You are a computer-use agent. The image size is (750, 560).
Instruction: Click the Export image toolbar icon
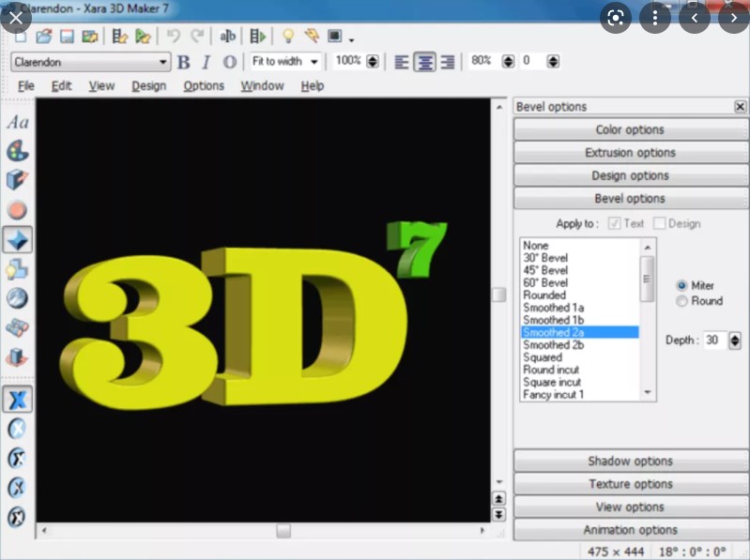[x=89, y=37]
